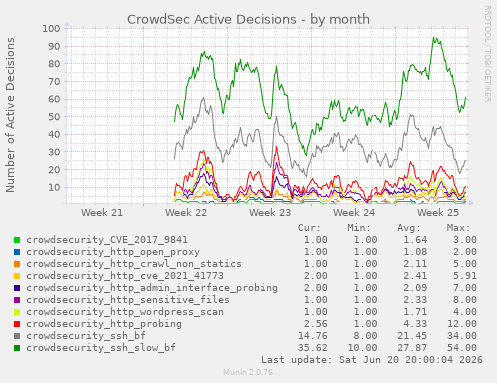The height and width of the screenshot is (383, 497).
Task: Click the ssh_bf average value 21.45
Action: 412,336
